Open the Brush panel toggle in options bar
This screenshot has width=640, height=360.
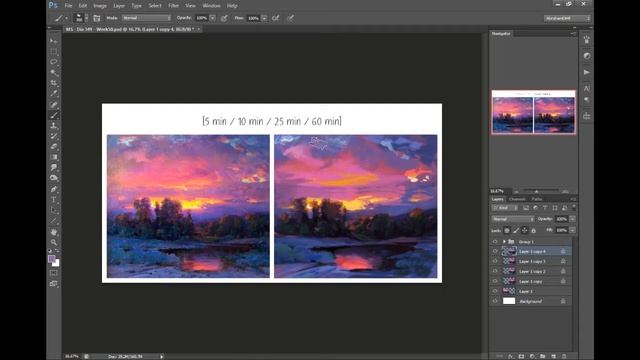tap(97, 18)
